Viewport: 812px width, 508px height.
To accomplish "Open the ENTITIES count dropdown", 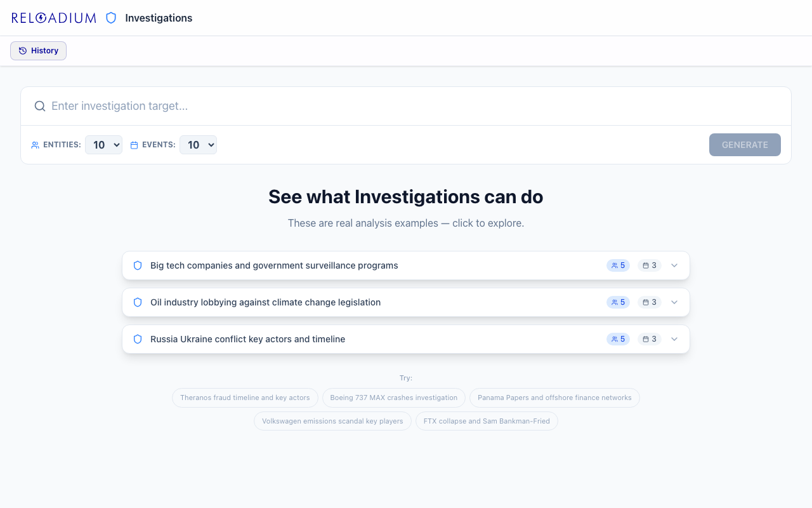I will (103, 145).
